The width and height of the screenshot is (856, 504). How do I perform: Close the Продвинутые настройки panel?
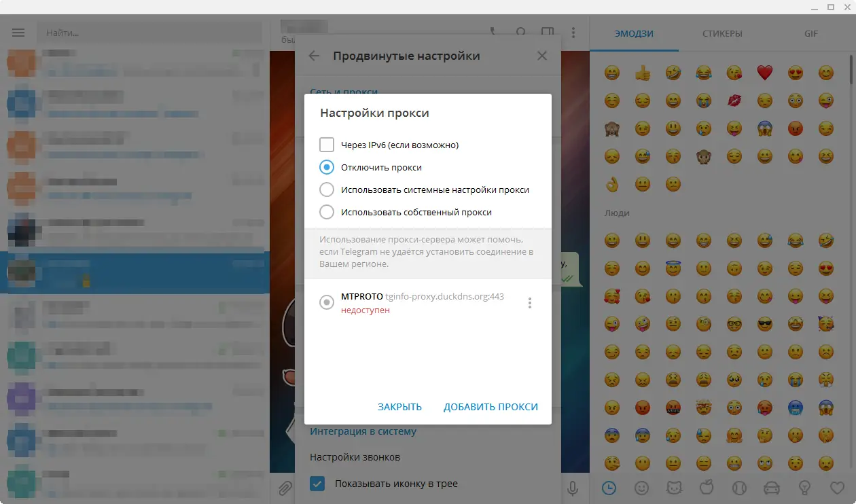pos(542,56)
